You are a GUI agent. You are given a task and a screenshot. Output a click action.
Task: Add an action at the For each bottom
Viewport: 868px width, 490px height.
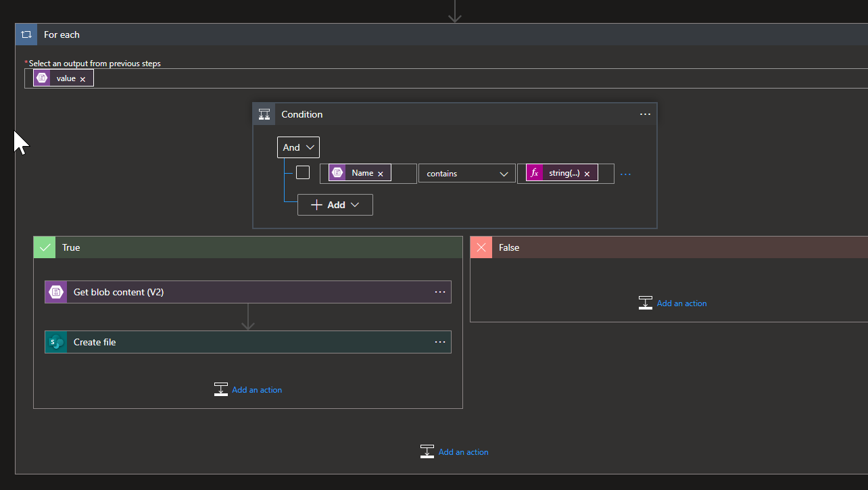pyautogui.click(x=464, y=452)
